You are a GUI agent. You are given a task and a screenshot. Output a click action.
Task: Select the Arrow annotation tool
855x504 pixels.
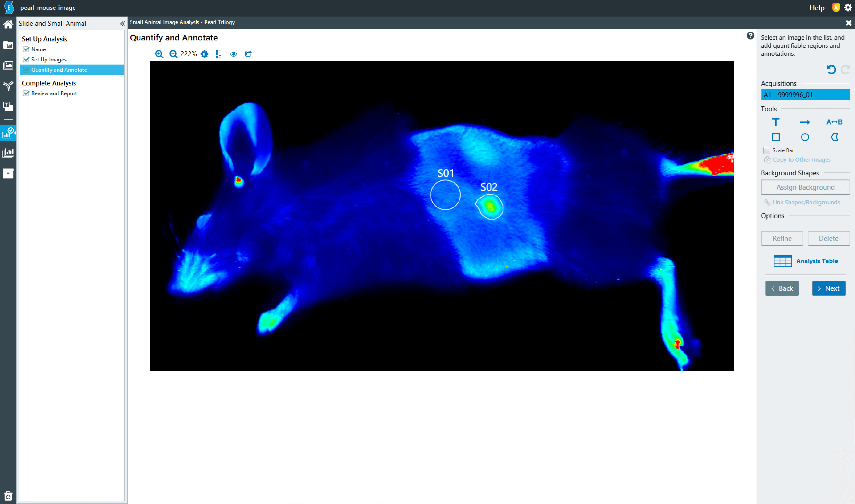[x=805, y=122]
